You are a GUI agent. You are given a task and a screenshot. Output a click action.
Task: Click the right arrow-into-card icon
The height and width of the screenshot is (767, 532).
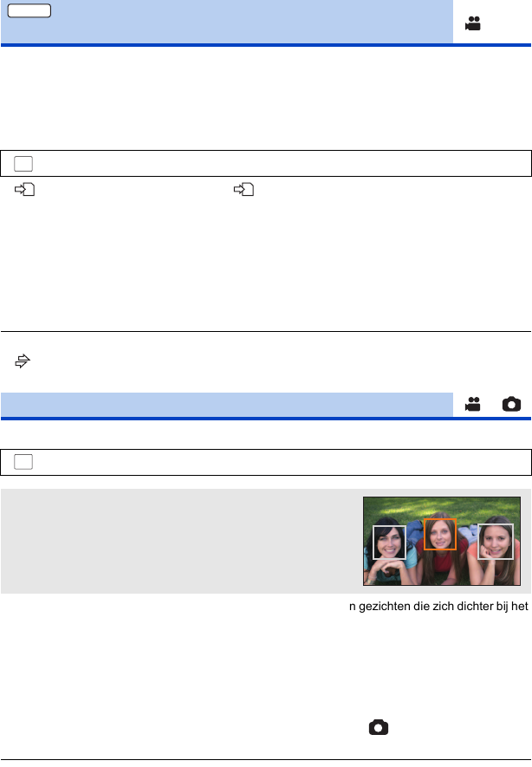(243, 189)
